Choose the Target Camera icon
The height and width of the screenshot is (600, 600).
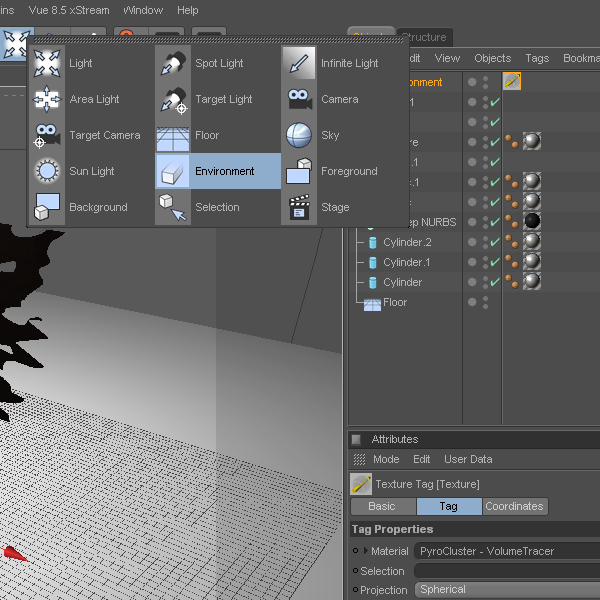[x=47, y=135]
